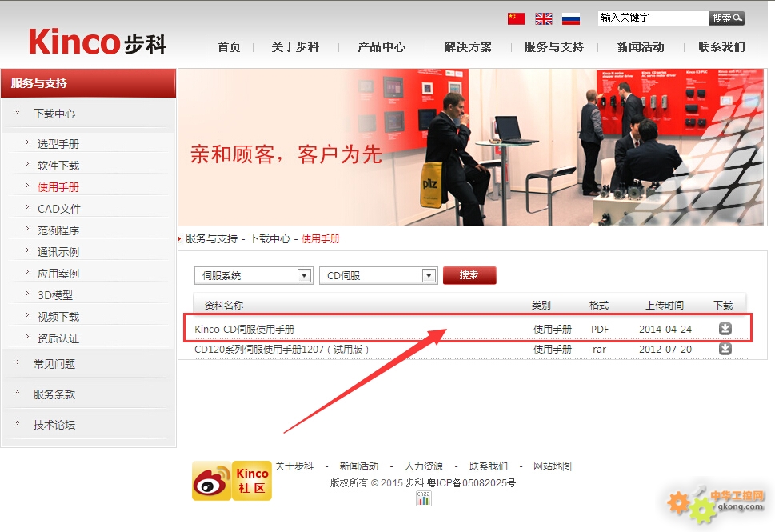Open the 新闻活动 footer link

pos(359,466)
